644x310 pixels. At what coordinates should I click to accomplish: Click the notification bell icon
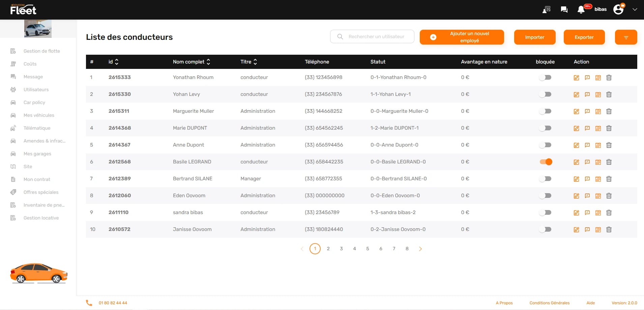click(581, 9)
